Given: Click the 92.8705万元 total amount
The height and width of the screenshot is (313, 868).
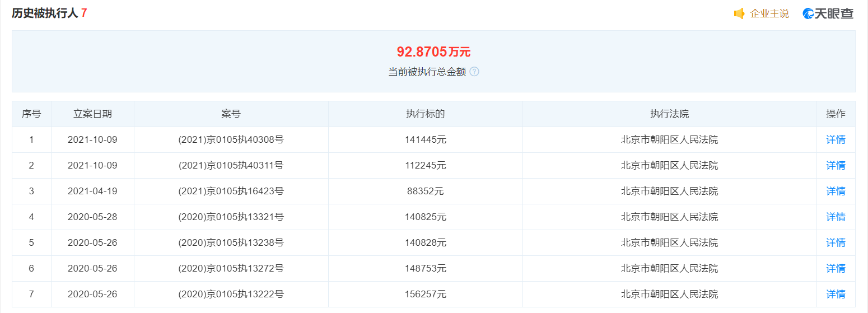Looking at the screenshot, I should pyautogui.click(x=433, y=52).
